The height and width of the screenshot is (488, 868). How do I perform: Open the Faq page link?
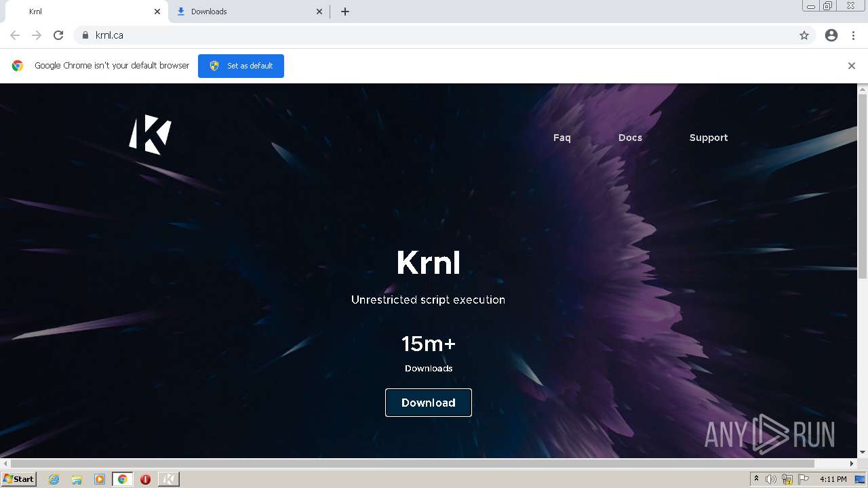[562, 138]
